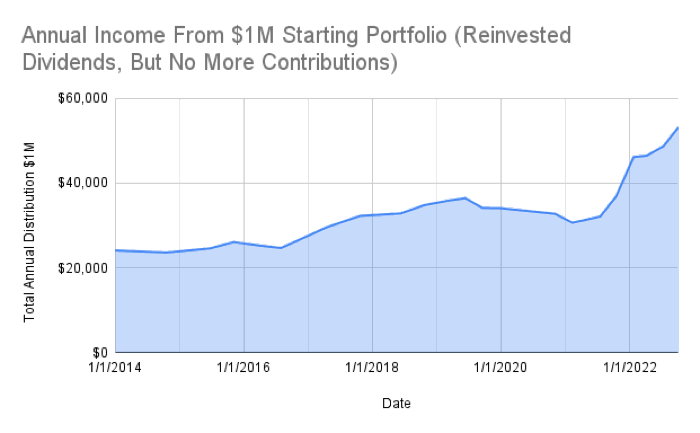Select the 1/1/2022 x-axis date label
This screenshot has height=433, width=700.
pos(629,368)
